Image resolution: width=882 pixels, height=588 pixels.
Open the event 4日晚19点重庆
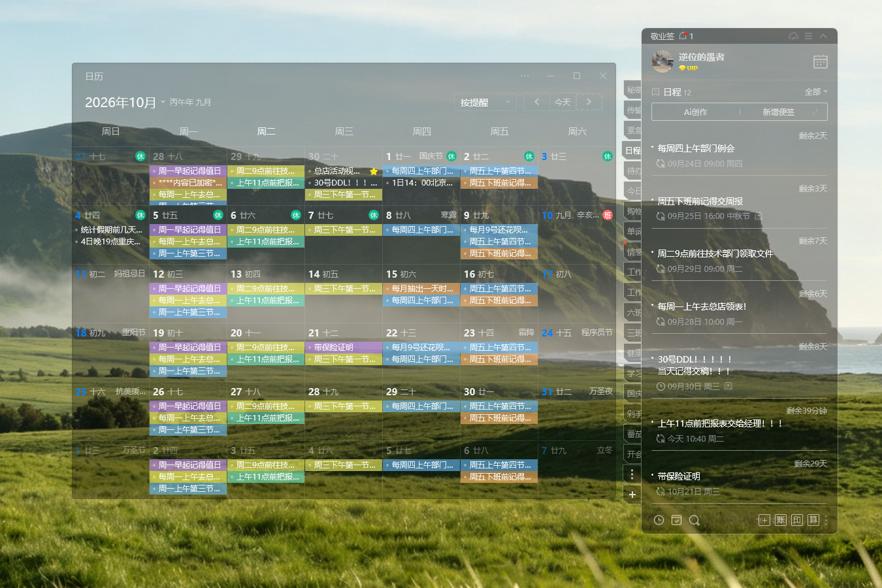pos(110,242)
